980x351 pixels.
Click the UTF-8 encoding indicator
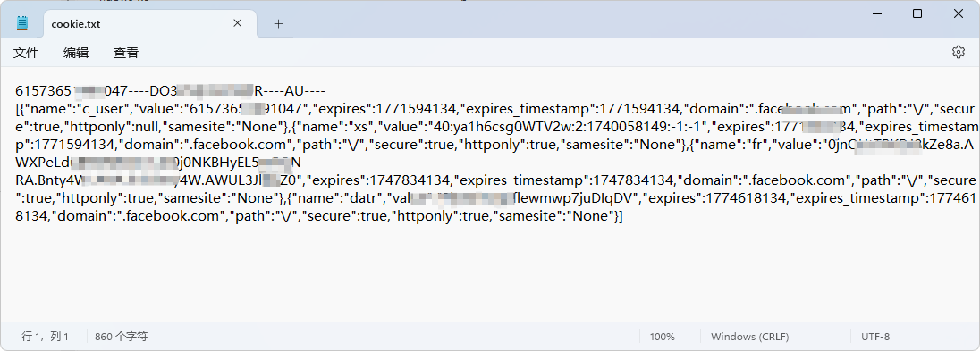click(875, 337)
